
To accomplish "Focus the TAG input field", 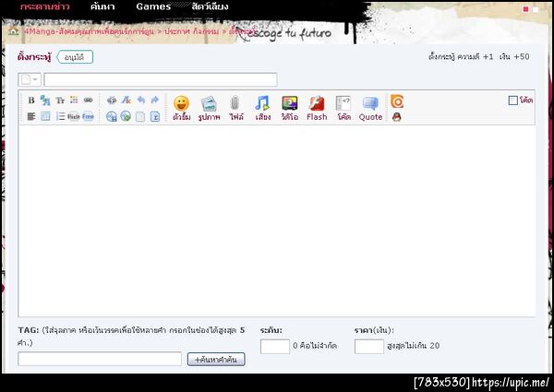I will (100, 359).
